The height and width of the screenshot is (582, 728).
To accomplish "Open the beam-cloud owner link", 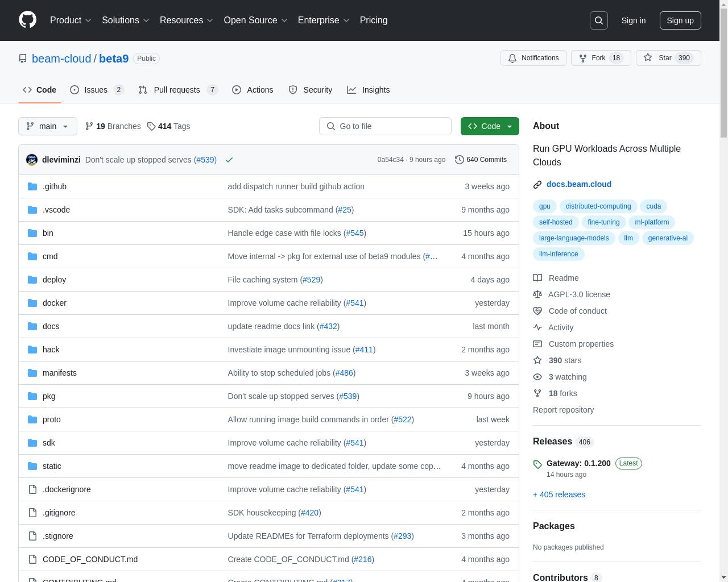I will 61,59.
